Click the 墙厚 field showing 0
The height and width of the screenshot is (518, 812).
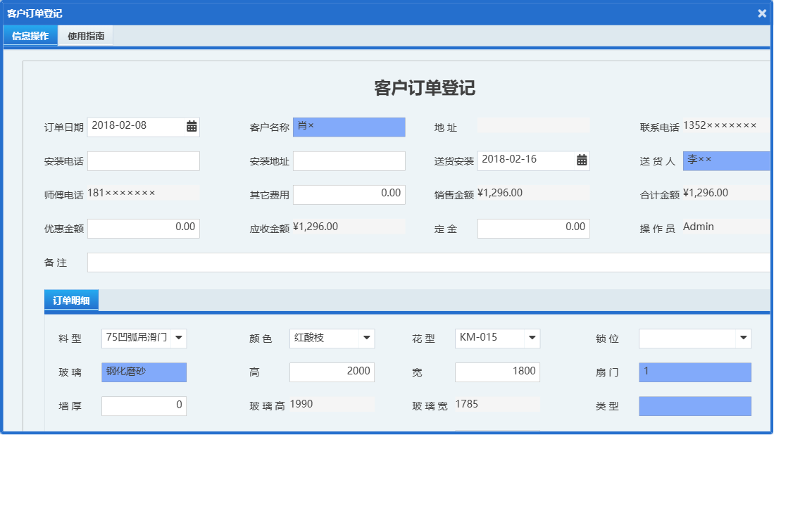(x=144, y=405)
